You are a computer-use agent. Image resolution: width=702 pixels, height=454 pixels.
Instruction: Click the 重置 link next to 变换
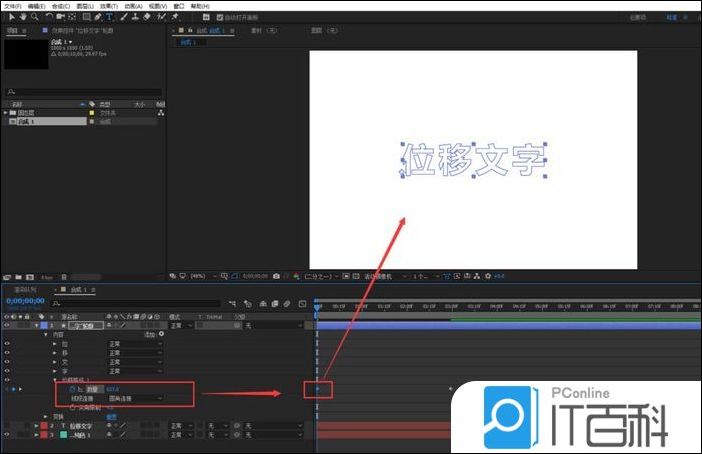[112, 416]
